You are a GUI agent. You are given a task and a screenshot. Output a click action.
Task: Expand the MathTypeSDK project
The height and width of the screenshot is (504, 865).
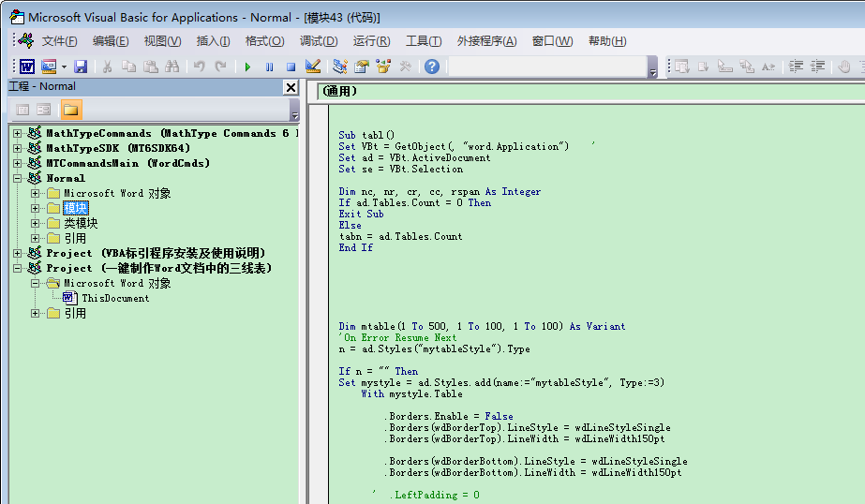(17, 148)
